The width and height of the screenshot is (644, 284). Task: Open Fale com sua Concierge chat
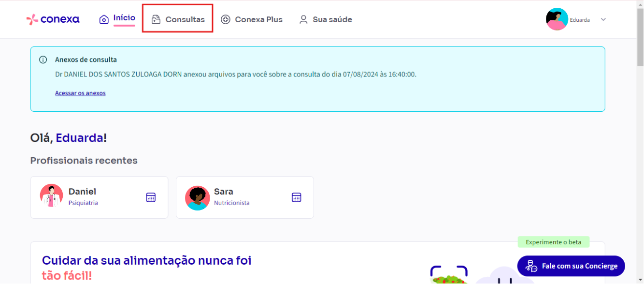point(571,266)
